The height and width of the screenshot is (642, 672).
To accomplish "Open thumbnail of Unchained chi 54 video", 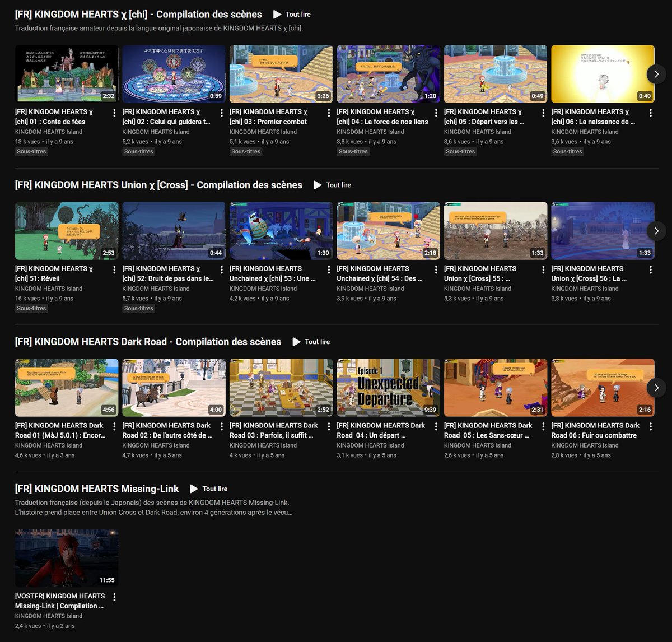I will click(388, 231).
